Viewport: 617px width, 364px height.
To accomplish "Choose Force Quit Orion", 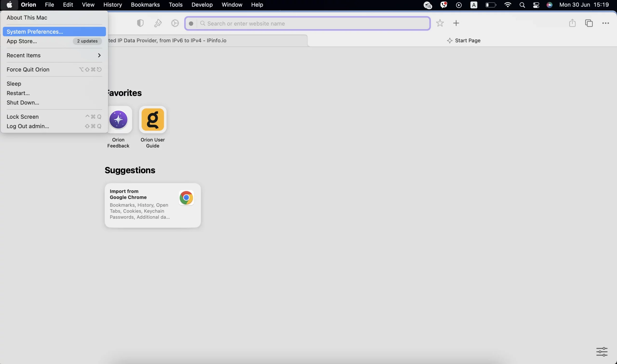I will coord(54,70).
